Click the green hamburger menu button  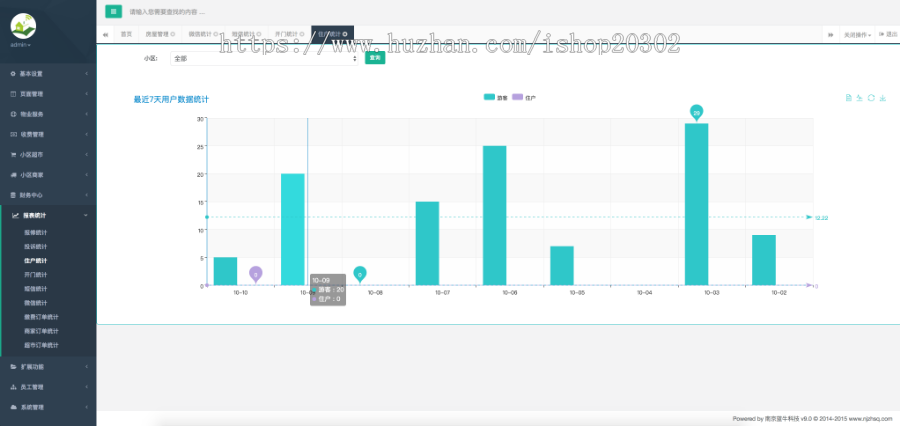point(114,11)
